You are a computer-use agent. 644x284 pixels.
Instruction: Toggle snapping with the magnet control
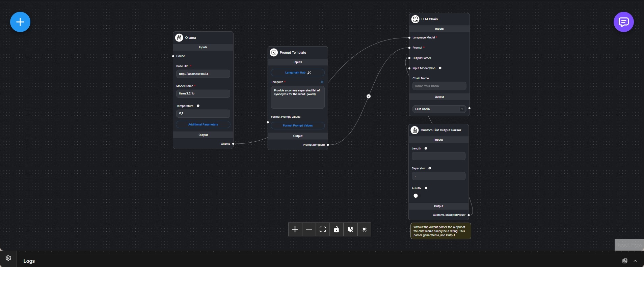pos(350,229)
